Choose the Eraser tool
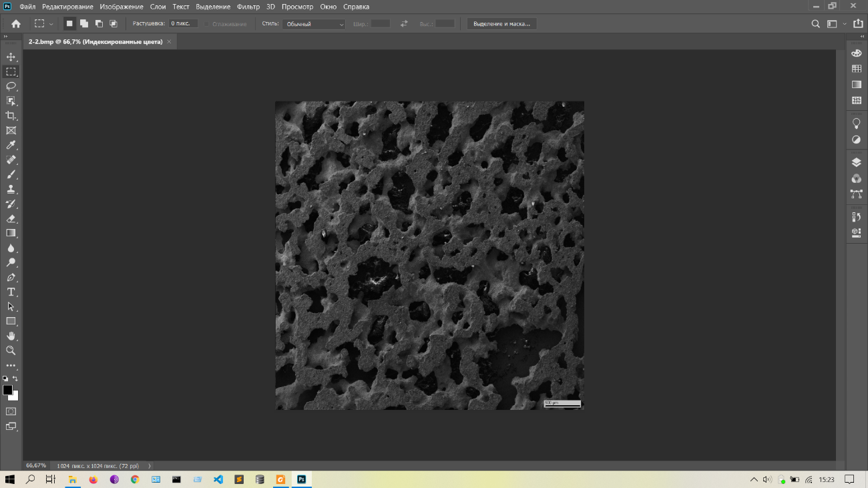The width and height of the screenshot is (868, 488). click(11, 218)
